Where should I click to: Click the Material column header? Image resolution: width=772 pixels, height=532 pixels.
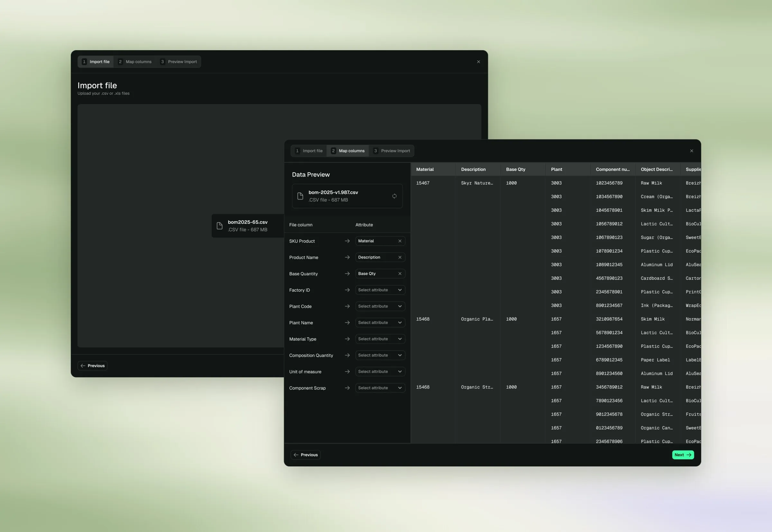coord(433,169)
